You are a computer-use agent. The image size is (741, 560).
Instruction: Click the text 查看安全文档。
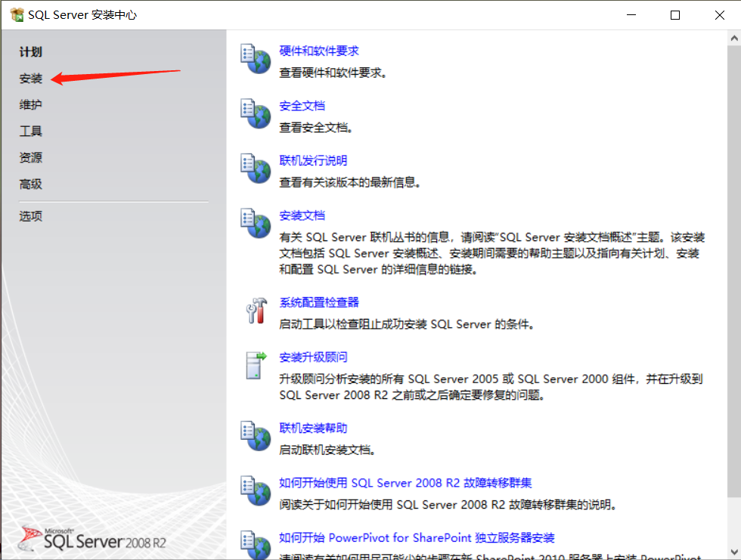click(316, 128)
